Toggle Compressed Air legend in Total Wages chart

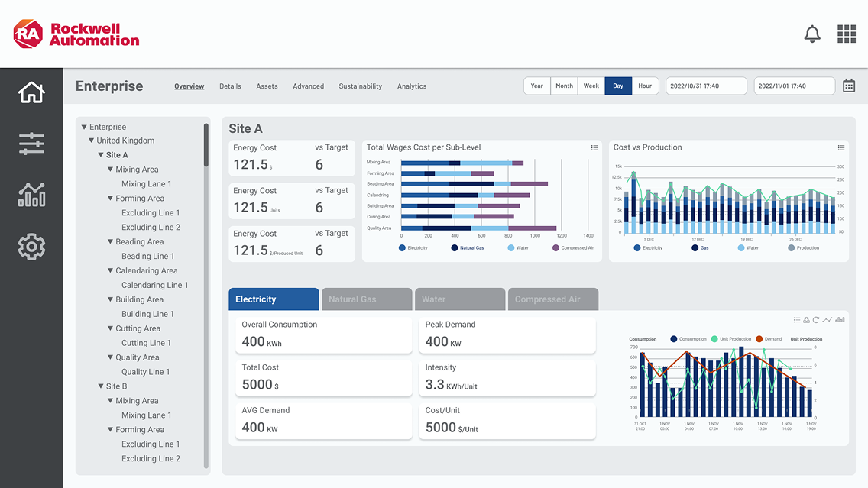coord(573,248)
